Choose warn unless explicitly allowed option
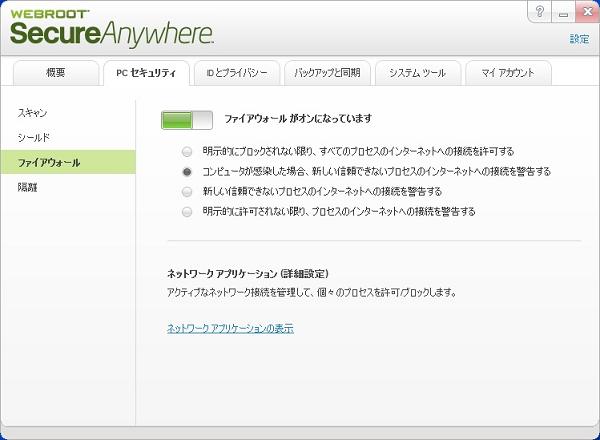 coord(187,212)
